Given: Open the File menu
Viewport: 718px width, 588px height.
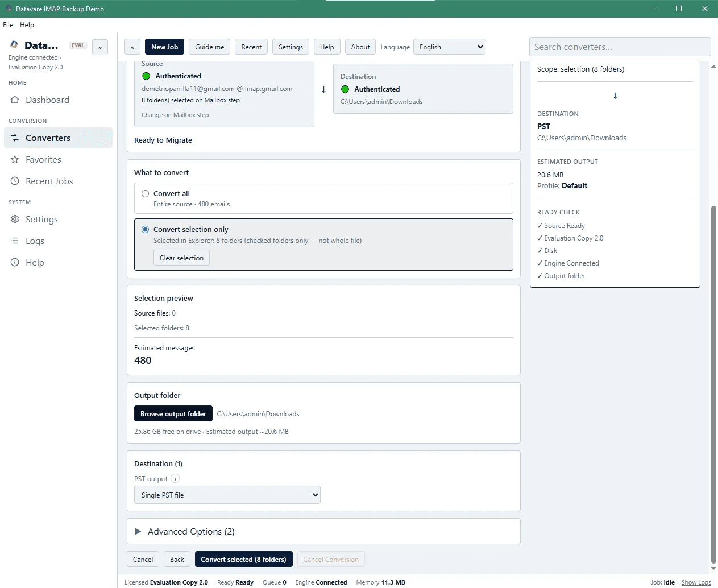Looking at the screenshot, I should click(x=8, y=25).
